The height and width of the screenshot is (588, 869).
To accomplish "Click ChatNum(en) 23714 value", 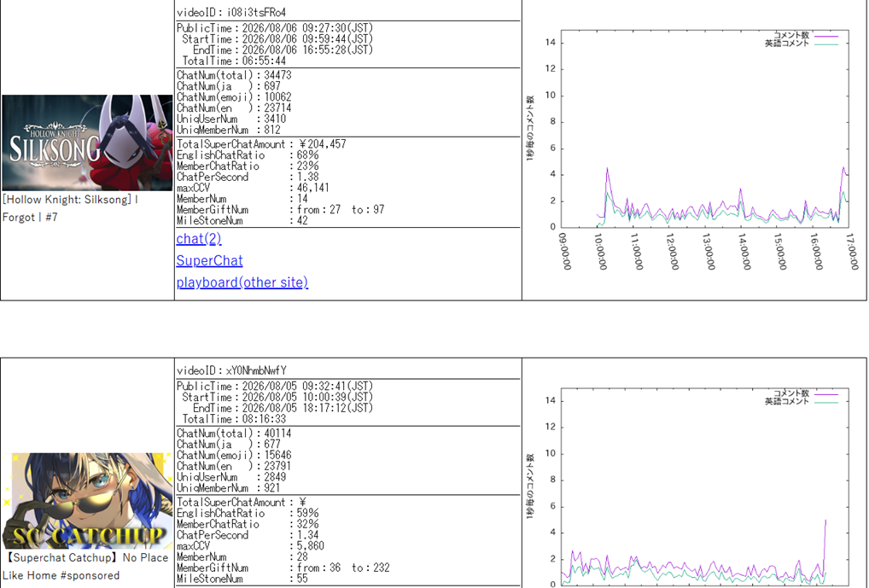I will pos(277,108).
